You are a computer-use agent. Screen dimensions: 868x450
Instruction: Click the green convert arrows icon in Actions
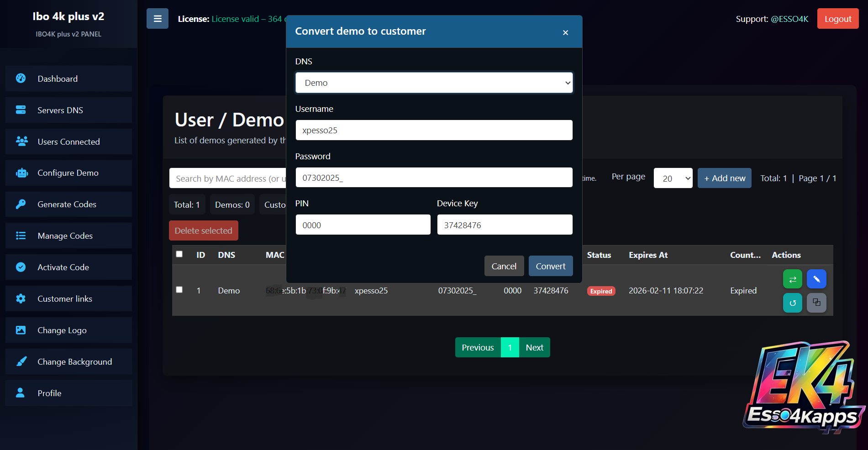(x=792, y=279)
